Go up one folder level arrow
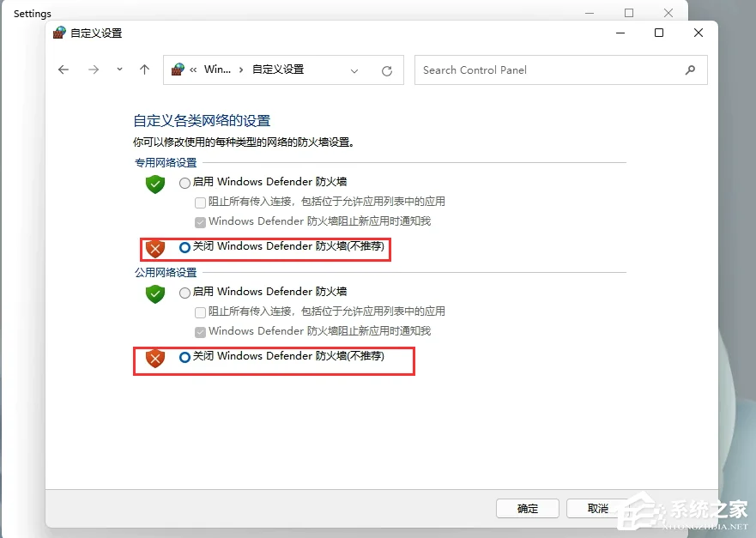 click(x=144, y=70)
